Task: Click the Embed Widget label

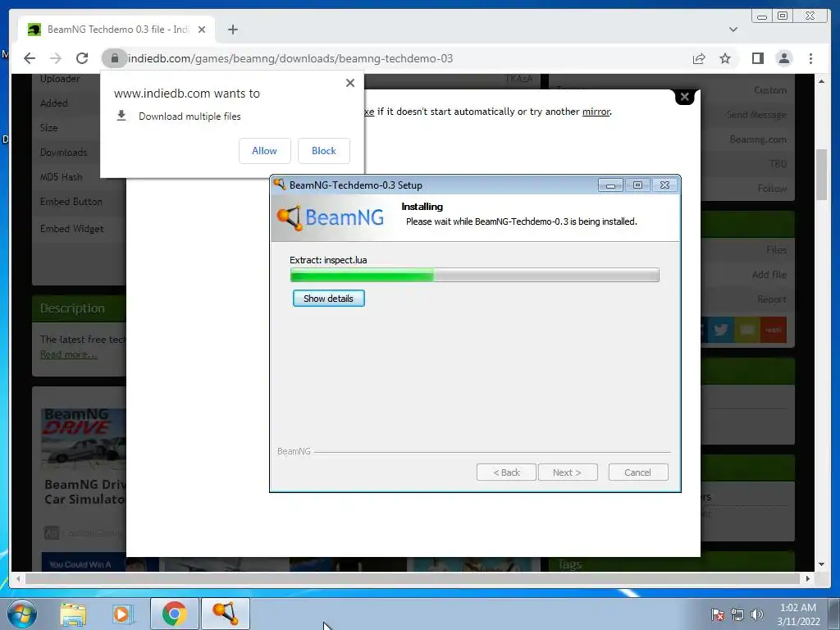Action: pos(72,229)
